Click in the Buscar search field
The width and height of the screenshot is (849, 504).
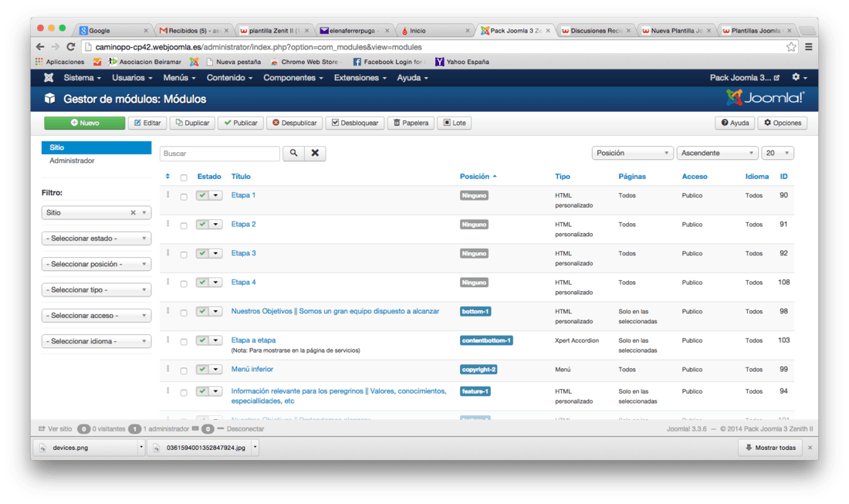coord(220,153)
